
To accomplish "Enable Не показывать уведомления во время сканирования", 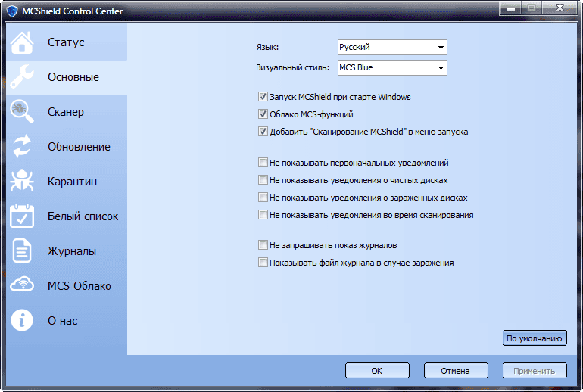I will (263, 215).
